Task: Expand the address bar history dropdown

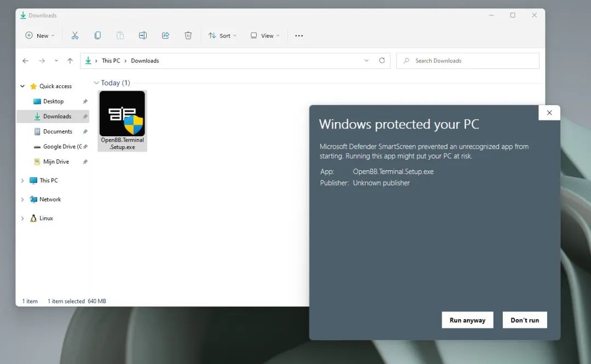Action: (x=366, y=60)
